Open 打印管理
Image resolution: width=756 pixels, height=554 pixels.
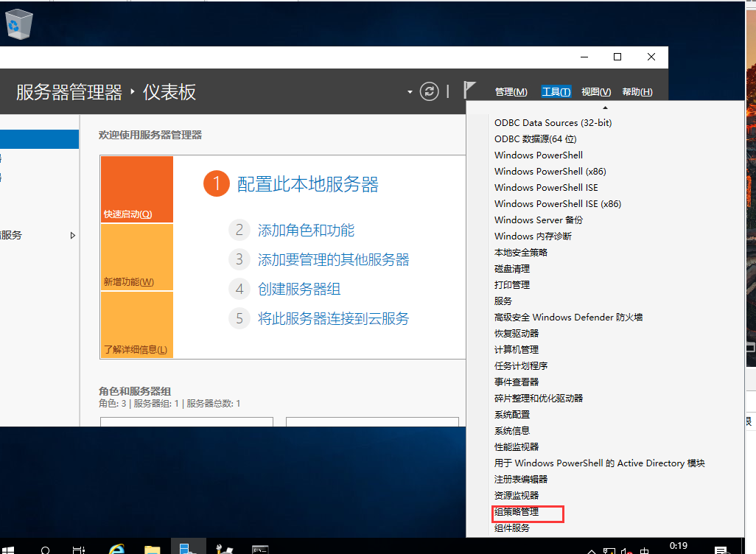(x=511, y=284)
